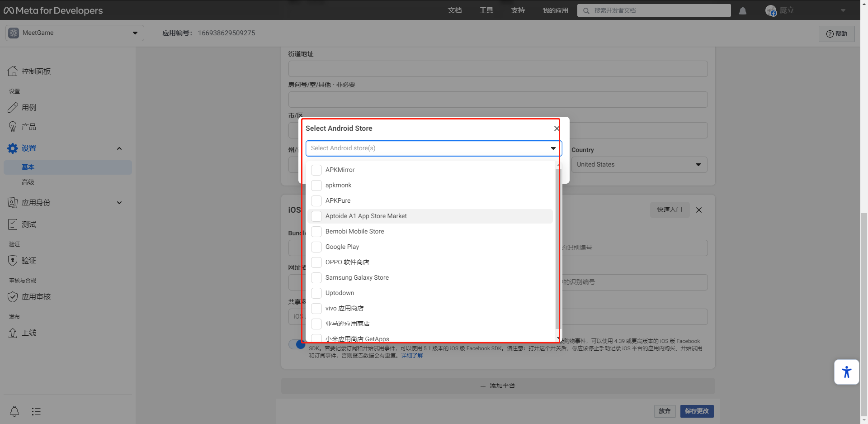This screenshot has width=868, height=424.
Task: Select 基本 settings sub-item
Action: [x=68, y=167]
